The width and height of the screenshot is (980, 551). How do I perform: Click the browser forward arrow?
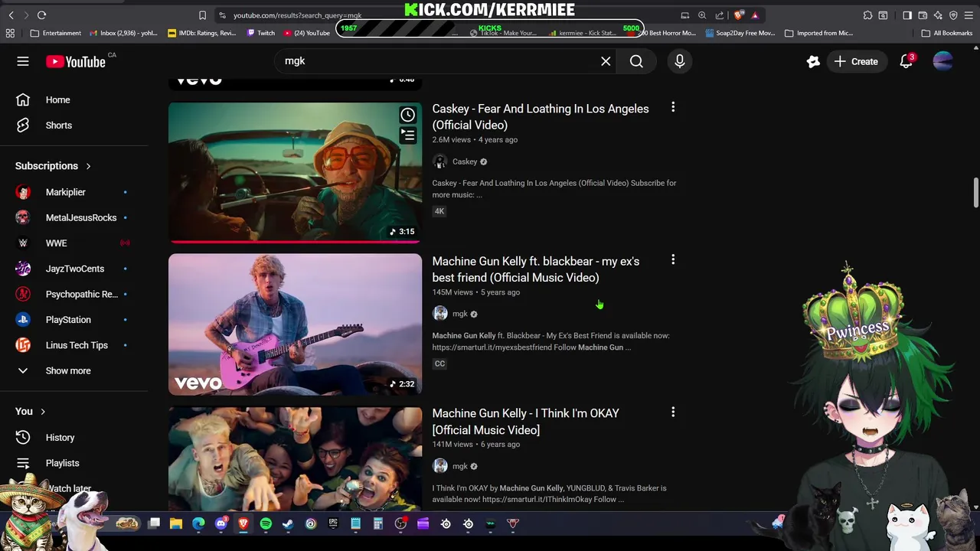click(26, 15)
